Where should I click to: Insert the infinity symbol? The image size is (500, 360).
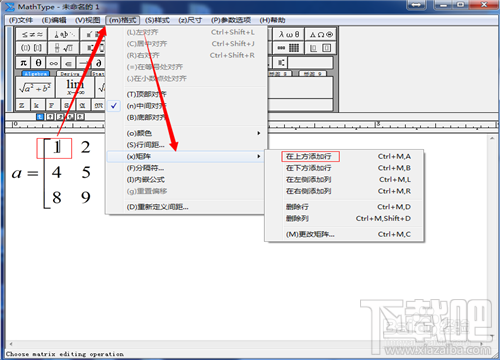(54, 63)
